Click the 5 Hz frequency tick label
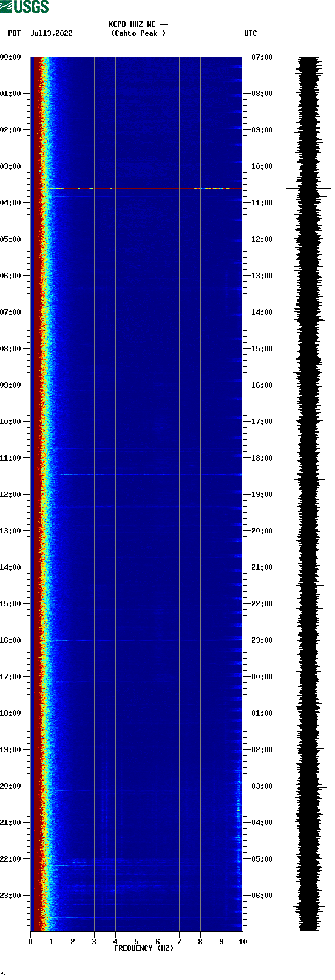Viewport: 335px width, 980px height. pos(137,942)
